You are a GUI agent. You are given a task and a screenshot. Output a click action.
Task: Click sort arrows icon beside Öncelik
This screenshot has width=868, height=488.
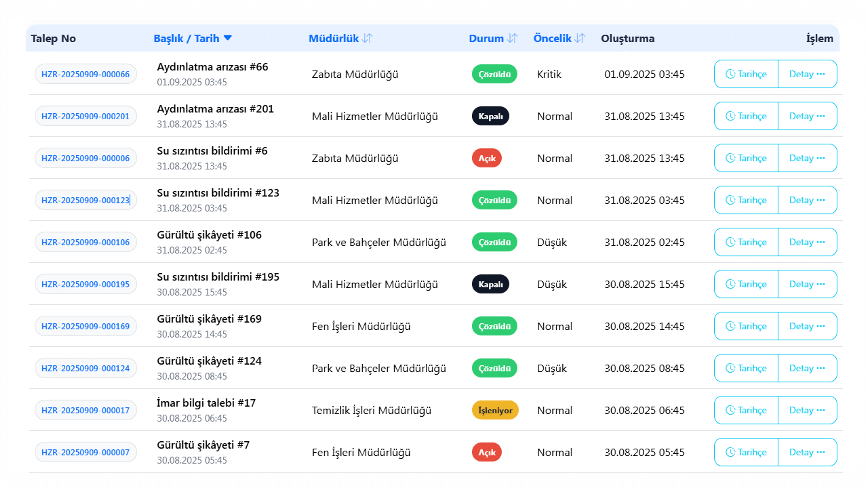click(580, 38)
